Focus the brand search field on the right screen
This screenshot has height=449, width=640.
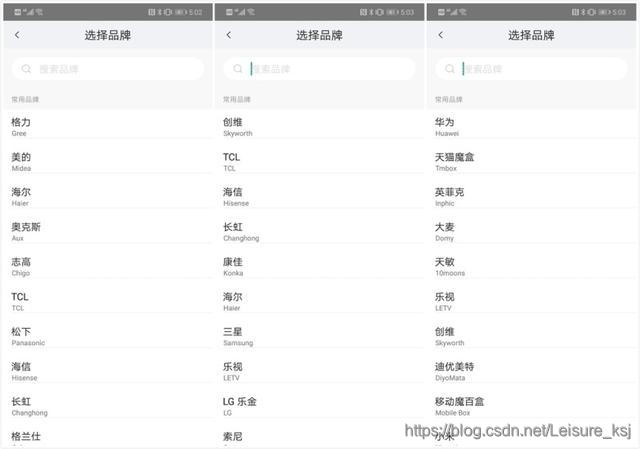[x=531, y=69]
